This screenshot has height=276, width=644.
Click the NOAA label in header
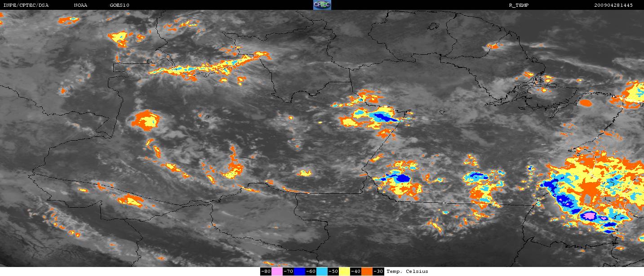click(80, 5)
